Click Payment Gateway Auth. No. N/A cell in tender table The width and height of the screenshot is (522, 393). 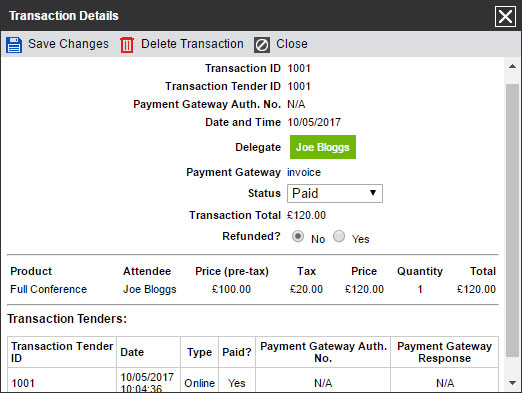point(323,383)
